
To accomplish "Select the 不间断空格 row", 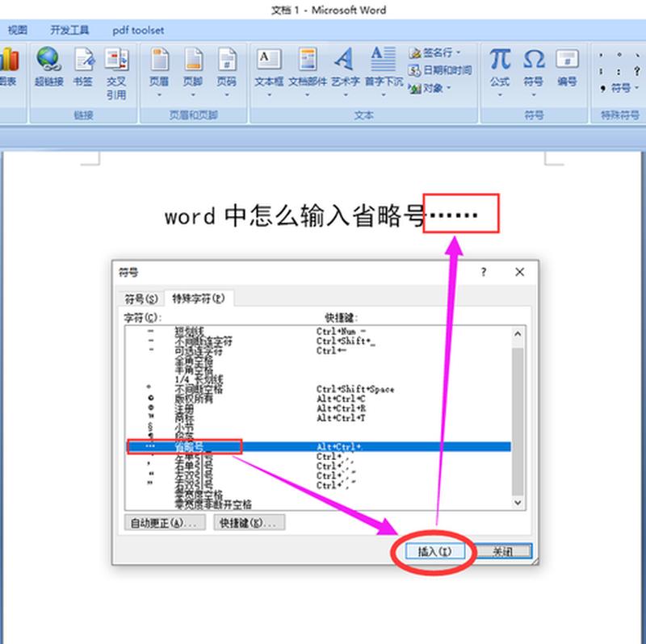I will tap(318, 389).
